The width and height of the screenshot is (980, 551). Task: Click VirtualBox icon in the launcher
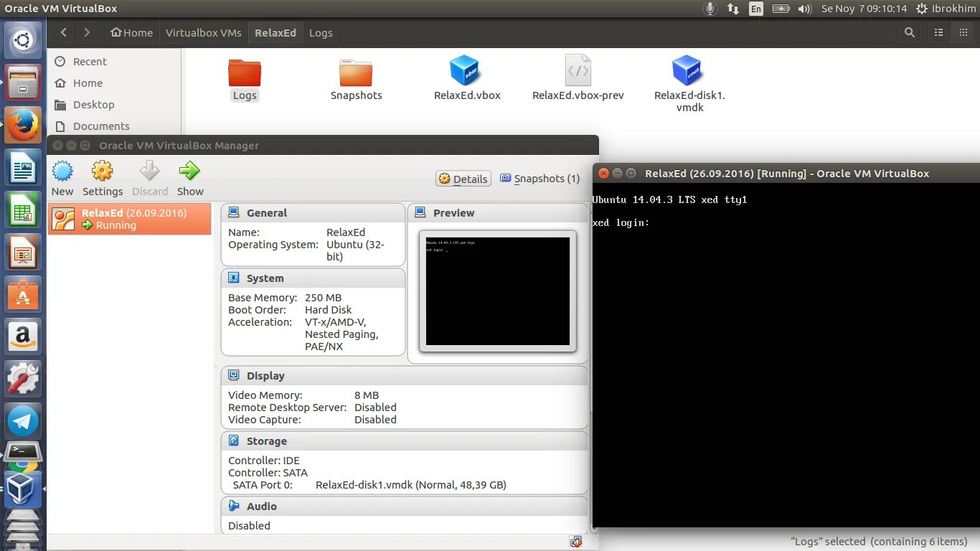click(x=23, y=489)
